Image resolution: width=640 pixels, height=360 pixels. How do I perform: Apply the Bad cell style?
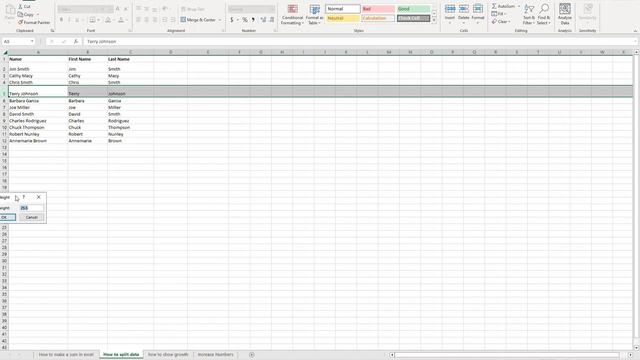tap(378, 9)
